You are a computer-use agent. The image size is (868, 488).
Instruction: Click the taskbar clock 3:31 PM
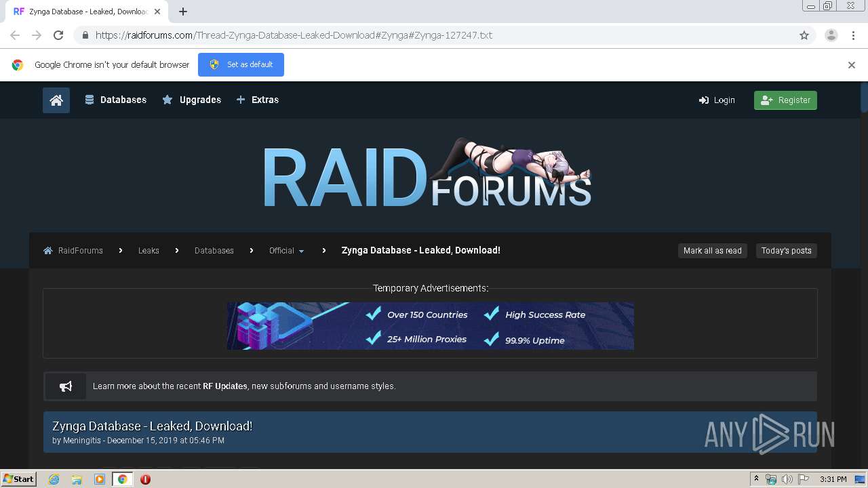pyautogui.click(x=833, y=479)
